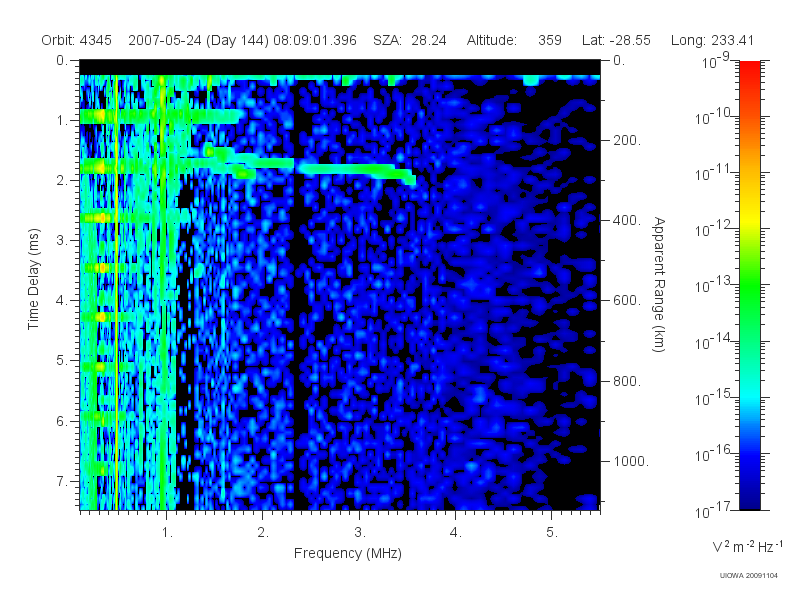Click the '600.' label on apparent range axis
This screenshot has height=600, width=800.
(627, 301)
